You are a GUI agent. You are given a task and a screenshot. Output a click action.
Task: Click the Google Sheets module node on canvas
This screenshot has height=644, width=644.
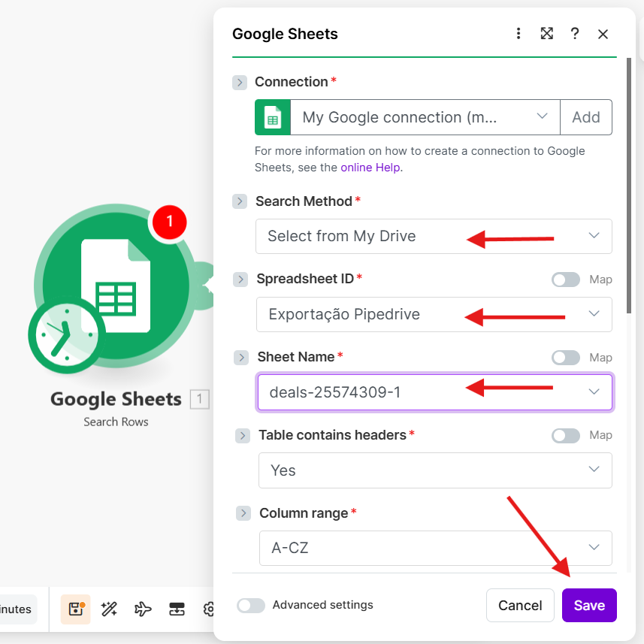click(116, 286)
